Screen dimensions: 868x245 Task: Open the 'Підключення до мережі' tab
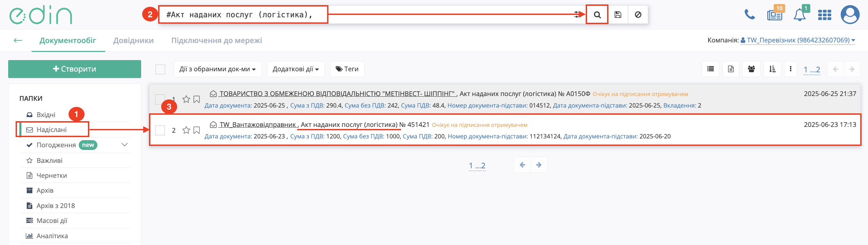[x=216, y=40]
